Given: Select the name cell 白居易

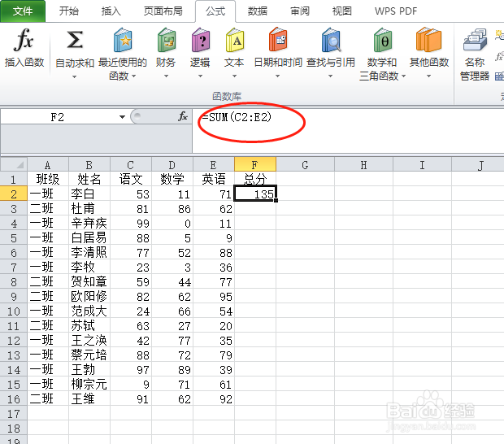Looking at the screenshot, I should [89, 238].
